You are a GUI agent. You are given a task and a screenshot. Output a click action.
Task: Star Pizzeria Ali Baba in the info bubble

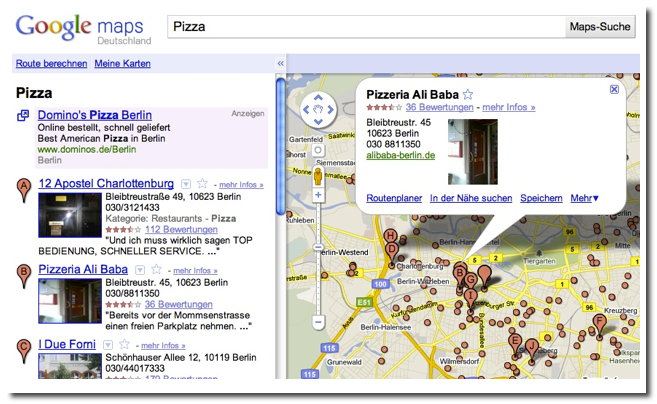(x=468, y=94)
